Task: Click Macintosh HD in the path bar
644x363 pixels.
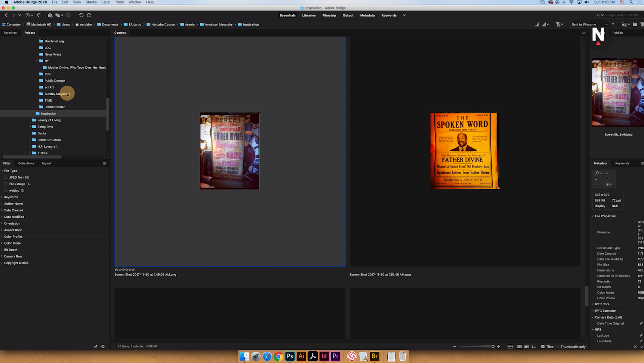Action: pos(41,25)
